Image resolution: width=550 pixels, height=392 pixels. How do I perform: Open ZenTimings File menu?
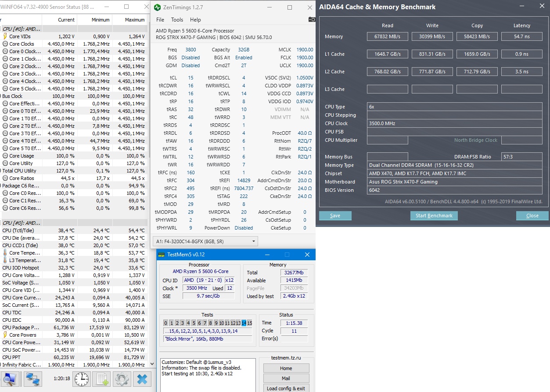point(160,20)
